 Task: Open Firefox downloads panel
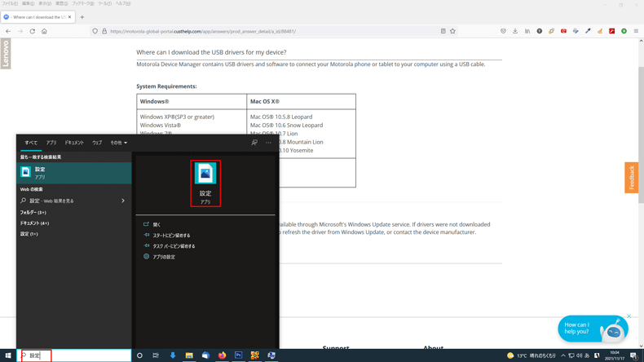coord(515,31)
